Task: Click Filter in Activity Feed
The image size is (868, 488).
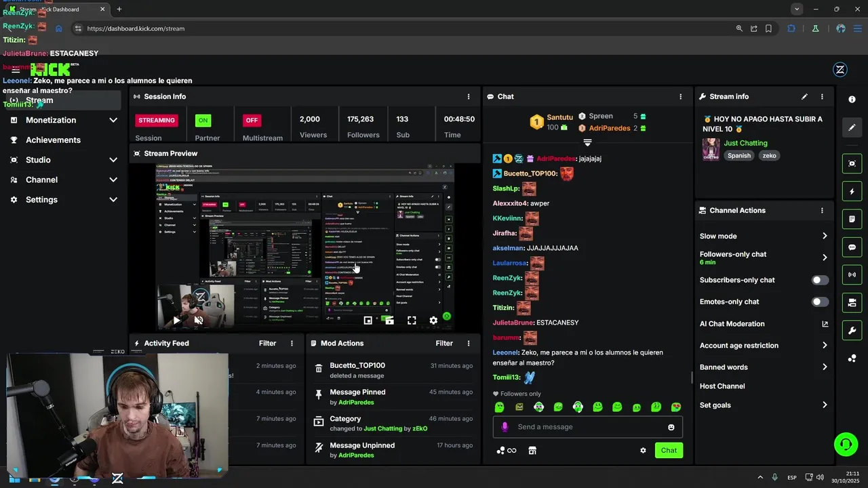Action: tap(267, 343)
